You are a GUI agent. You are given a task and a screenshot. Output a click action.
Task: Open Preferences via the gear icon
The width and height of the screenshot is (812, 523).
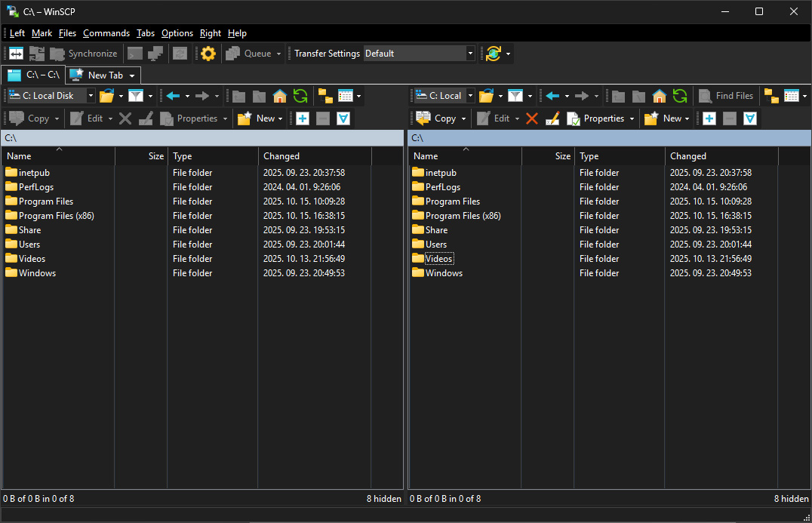208,54
